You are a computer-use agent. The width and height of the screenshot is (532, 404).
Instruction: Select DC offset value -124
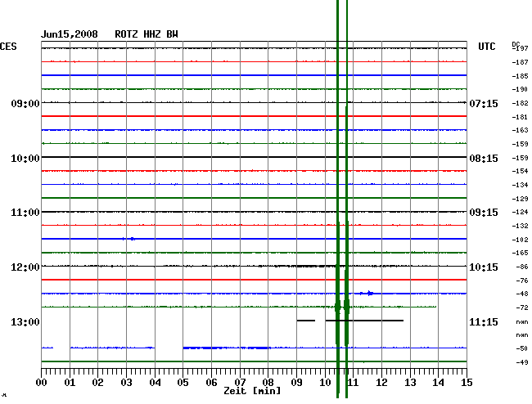click(x=520, y=212)
